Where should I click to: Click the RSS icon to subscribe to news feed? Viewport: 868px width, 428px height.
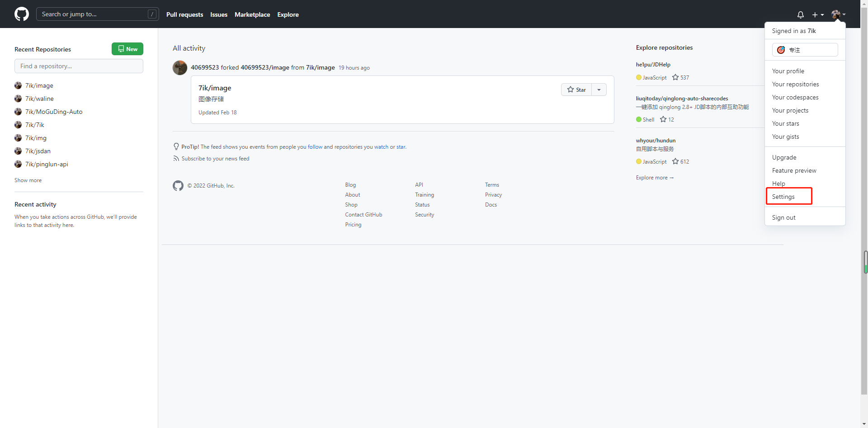176,158
